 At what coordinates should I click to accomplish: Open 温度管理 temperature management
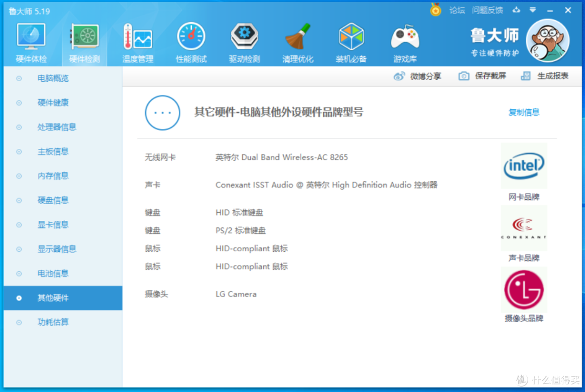[138, 43]
